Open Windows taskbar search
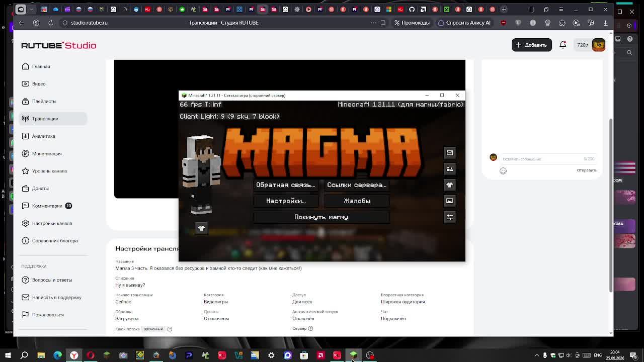644x362 pixels. pyautogui.click(x=24, y=355)
